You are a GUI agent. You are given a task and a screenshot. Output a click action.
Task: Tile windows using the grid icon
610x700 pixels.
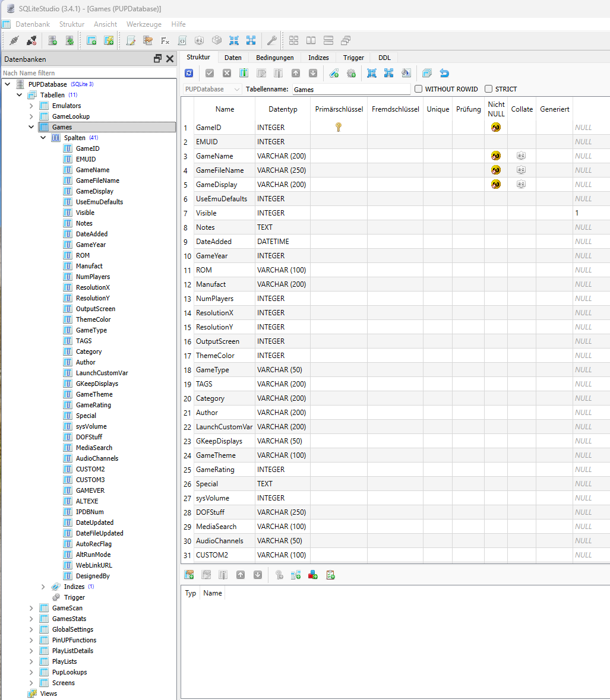(x=294, y=40)
